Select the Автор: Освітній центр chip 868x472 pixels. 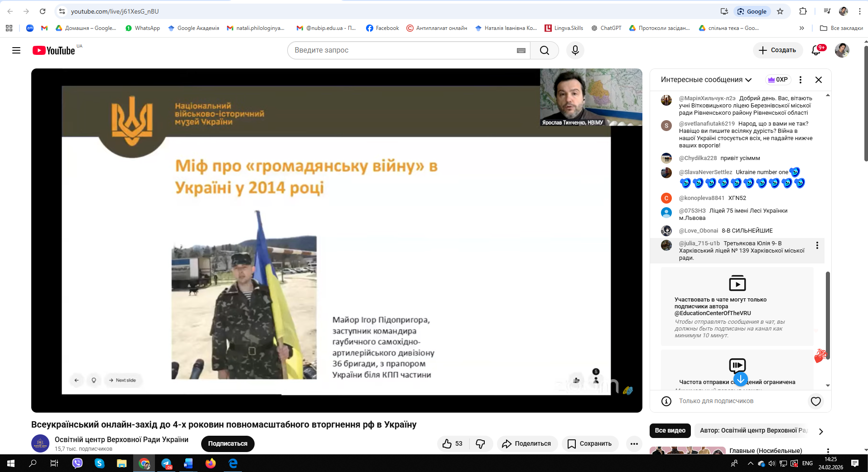[x=753, y=431]
